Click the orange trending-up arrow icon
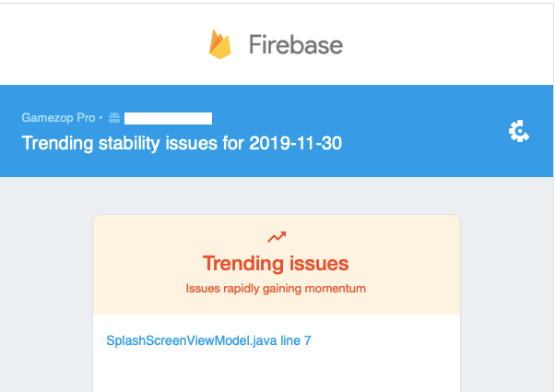 click(277, 237)
